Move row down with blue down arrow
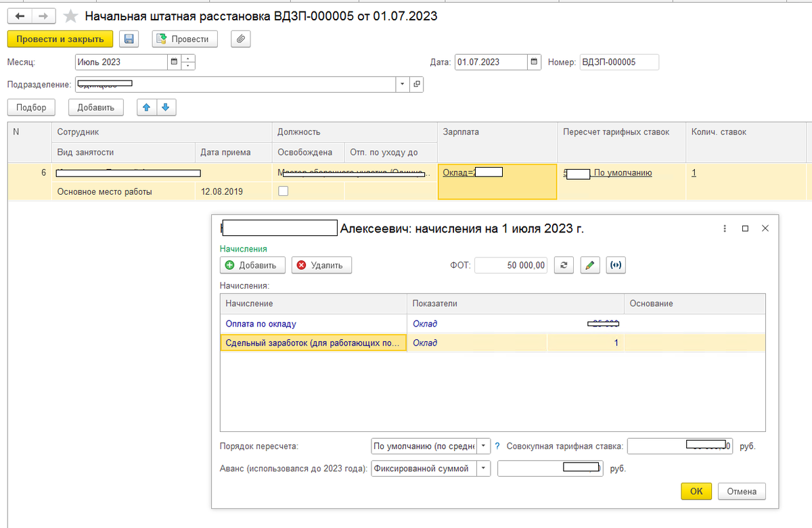This screenshot has height=528, width=812. click(166, 107)
